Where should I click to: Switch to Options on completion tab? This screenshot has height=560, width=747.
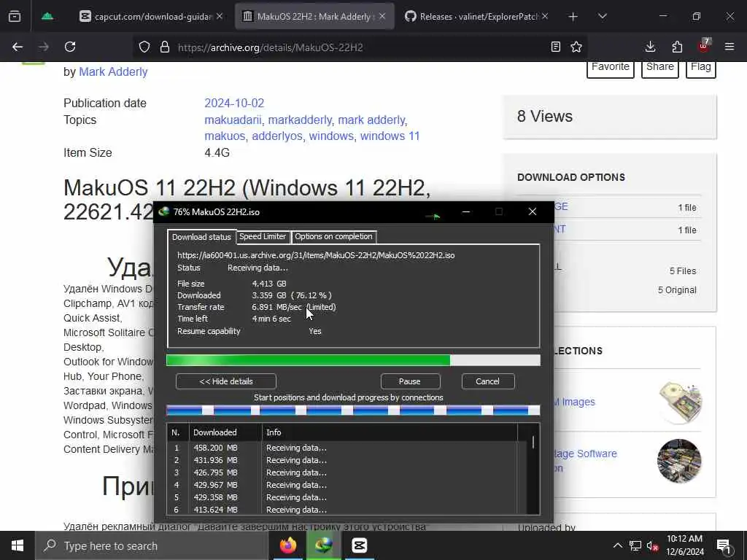(333, 237)
